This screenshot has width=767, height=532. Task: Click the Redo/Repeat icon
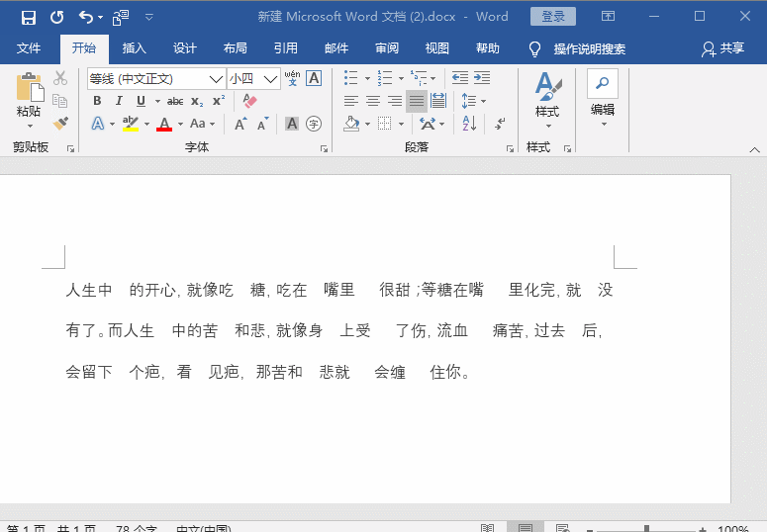[x=56, y=18]
